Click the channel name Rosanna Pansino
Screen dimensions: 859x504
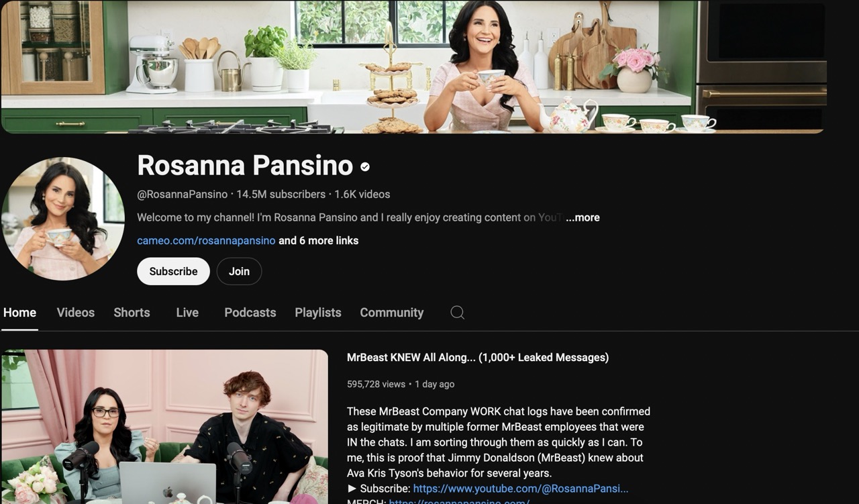tap(245, 166)
